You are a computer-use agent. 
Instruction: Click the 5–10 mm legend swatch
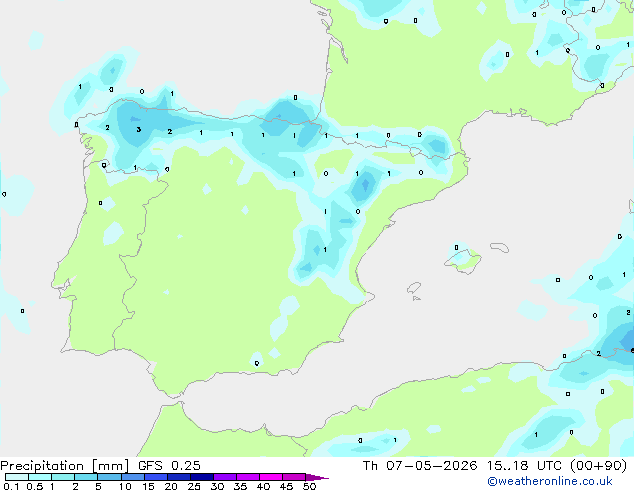[109, 477]
